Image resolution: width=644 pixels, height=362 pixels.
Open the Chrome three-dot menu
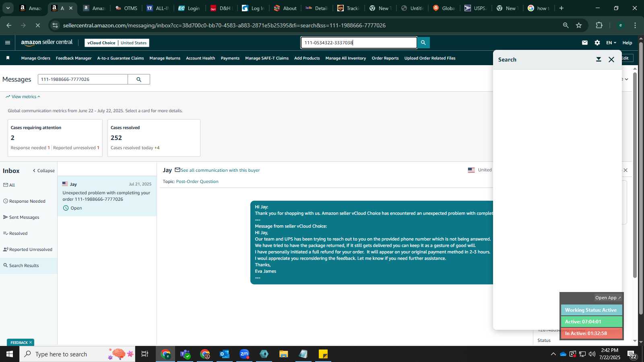635,25
